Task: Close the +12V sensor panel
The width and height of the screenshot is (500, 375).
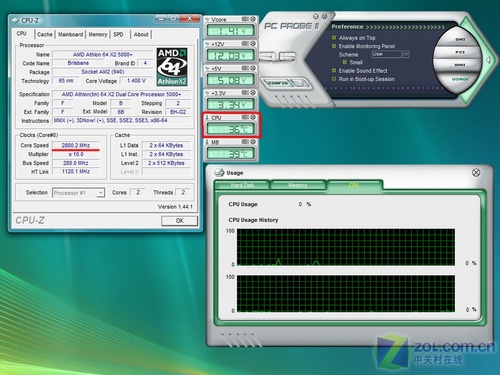Action: [x=253, y=43]
